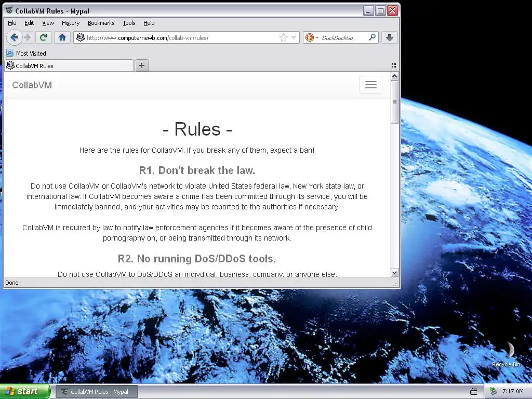Open the Most Visited bookmarks folder
Viewport: 532px width, 399px height.
coord(26,54)
